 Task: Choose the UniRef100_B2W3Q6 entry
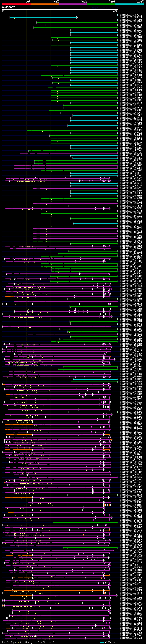131,244
